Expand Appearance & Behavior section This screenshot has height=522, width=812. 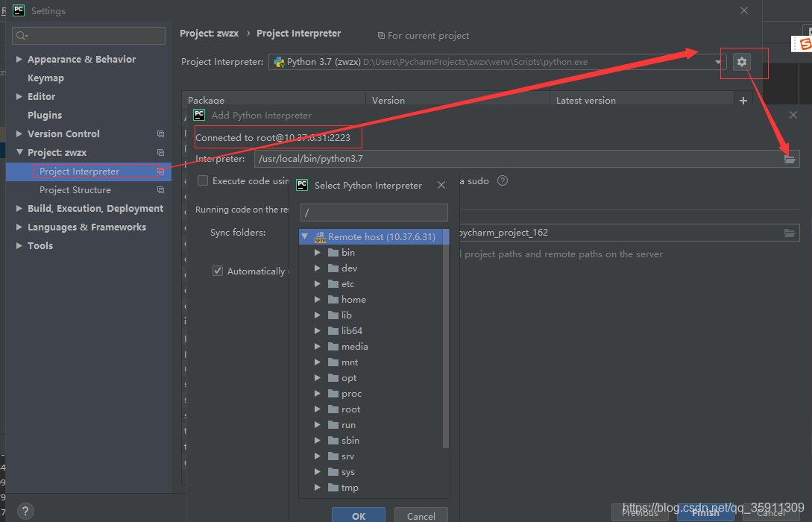coord(19,60)
